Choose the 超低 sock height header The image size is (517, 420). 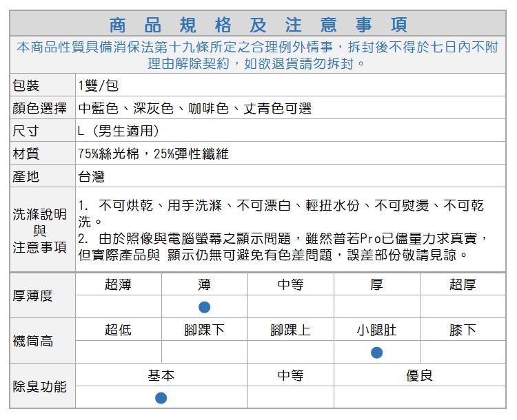point(118,330)
